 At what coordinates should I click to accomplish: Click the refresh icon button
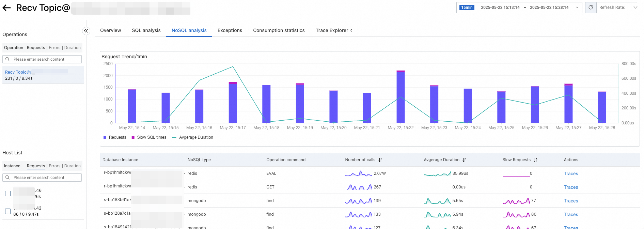[x=591, y=7]
